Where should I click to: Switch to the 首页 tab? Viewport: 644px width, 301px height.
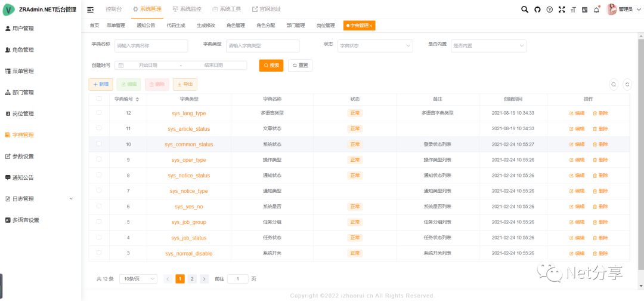(x=94, y=26)
